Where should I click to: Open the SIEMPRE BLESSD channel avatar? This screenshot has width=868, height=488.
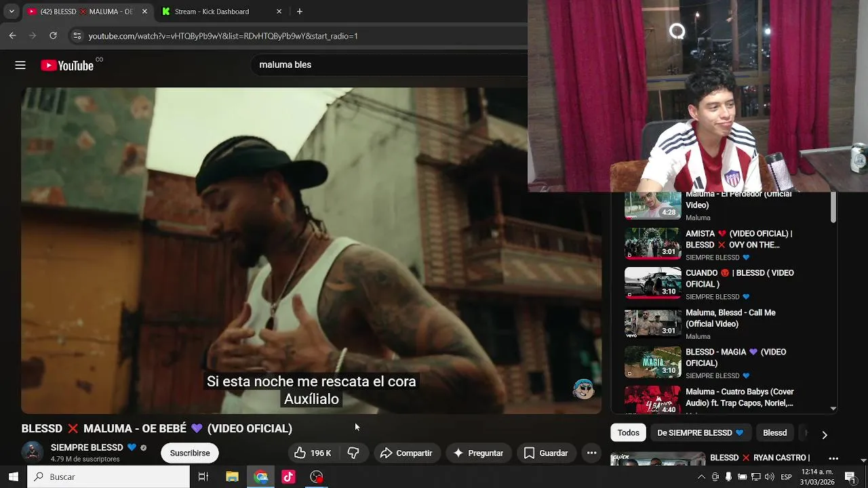pyautogui.click(x=33, y=453)
